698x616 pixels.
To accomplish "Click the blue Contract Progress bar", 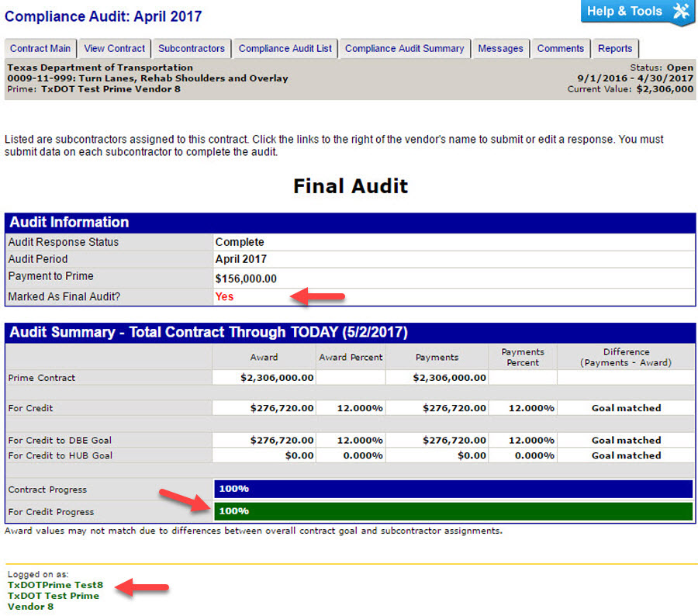I will pos(453,489).
